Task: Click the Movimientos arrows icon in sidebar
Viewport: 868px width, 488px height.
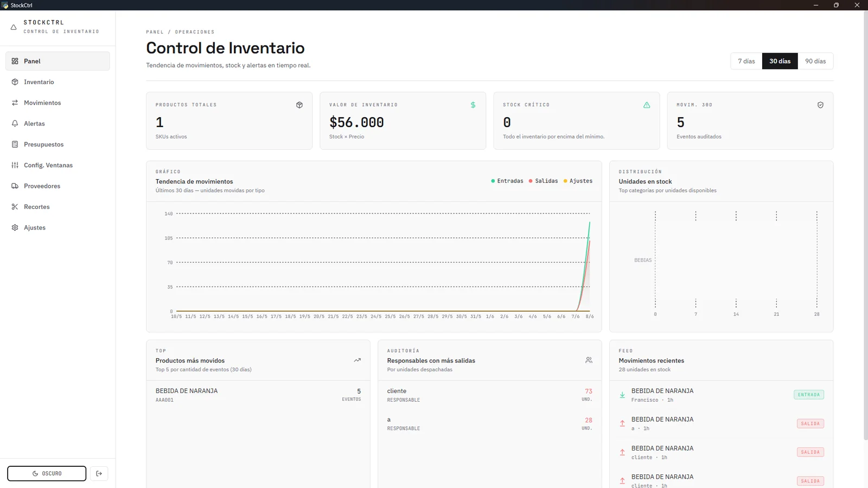Action: coord(15,103)
